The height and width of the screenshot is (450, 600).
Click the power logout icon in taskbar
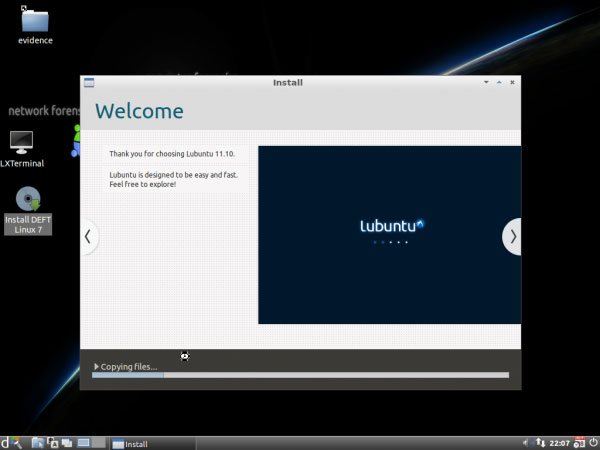coord(593,443)
